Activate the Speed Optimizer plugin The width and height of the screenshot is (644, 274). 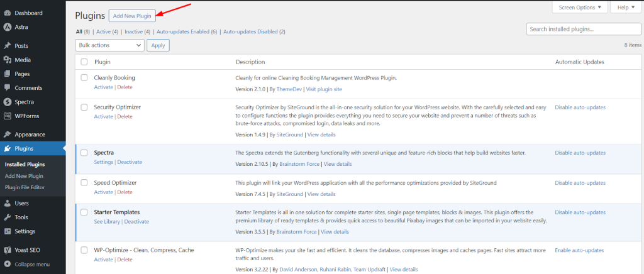(104, 192)
